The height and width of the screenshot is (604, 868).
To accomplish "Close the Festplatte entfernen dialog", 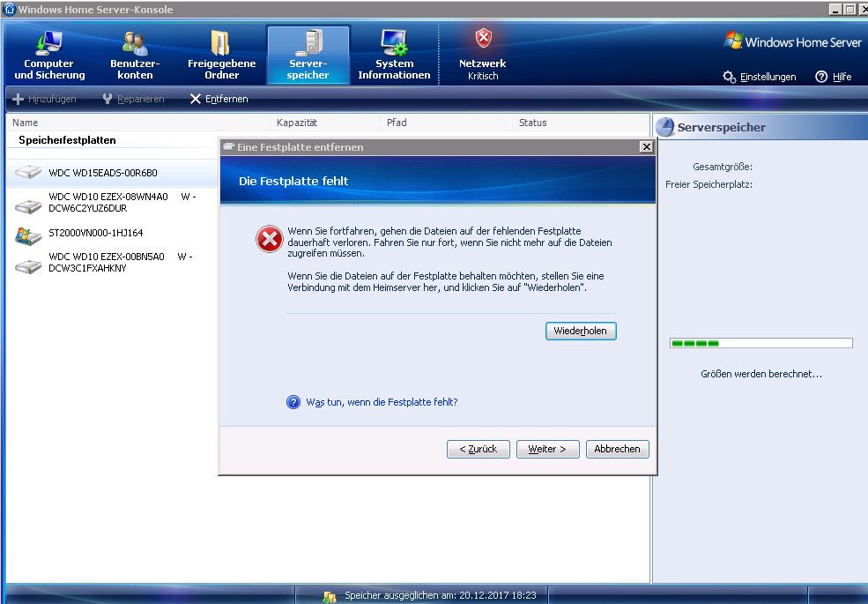I will [x=646, y=147].
